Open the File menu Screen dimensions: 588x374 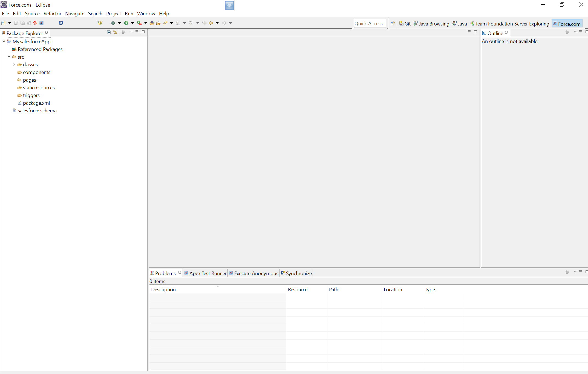(5, 14)
